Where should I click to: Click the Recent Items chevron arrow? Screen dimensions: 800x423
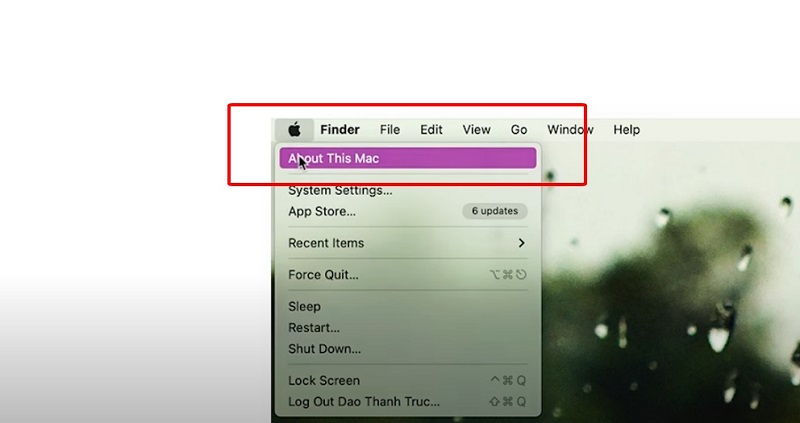pos(521,243)
